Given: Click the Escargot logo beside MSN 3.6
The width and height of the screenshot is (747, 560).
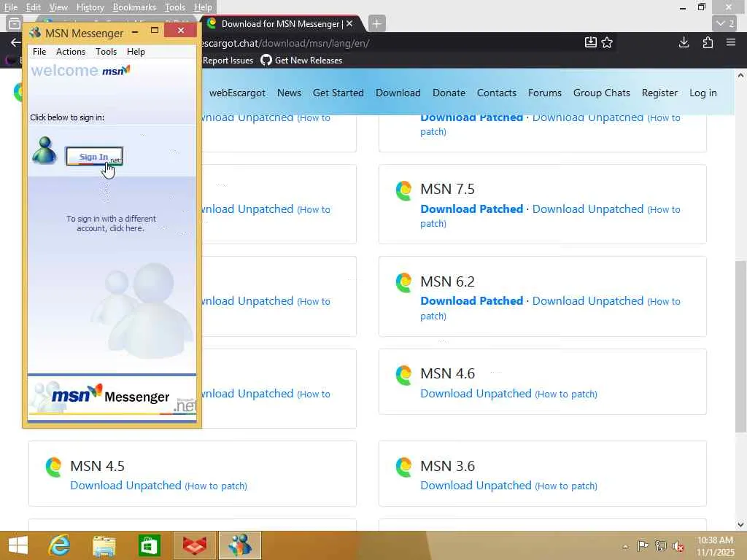Looking at the screenshot, I should point(403,467).
